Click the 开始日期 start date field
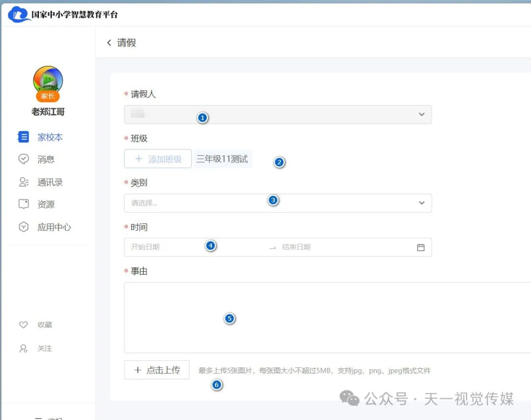Viewport: 531px width, 420px height. [x=162, y=247]
